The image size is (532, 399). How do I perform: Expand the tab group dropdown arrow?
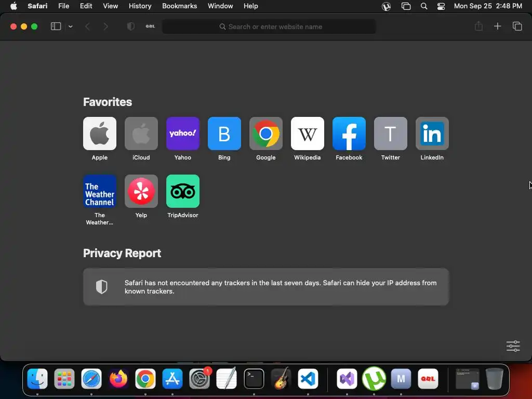pyautogui.click(x=70, y=26)
